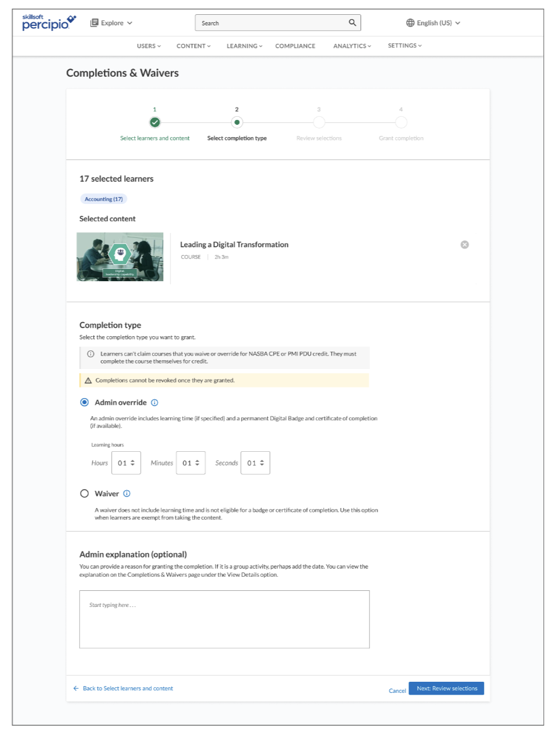Adjust the Minutes stepper arrows

tap(197, 463)
